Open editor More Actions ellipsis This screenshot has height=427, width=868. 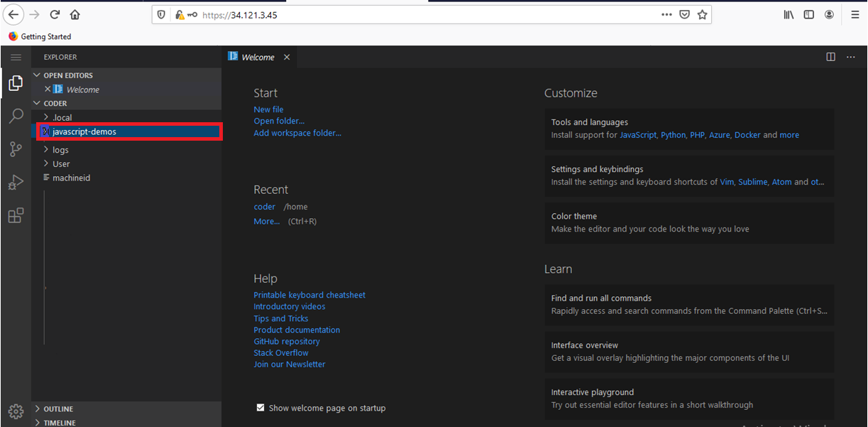(x=850, y=57)
